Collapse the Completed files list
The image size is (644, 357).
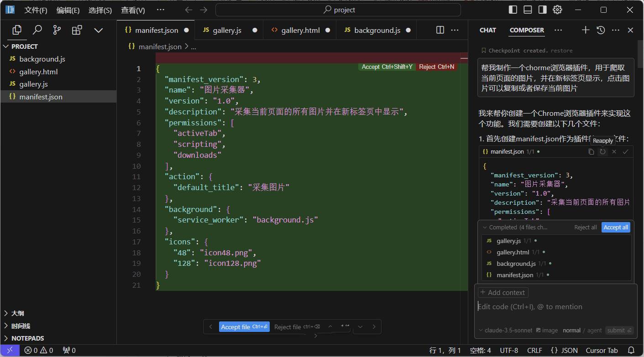coord(485,227)
